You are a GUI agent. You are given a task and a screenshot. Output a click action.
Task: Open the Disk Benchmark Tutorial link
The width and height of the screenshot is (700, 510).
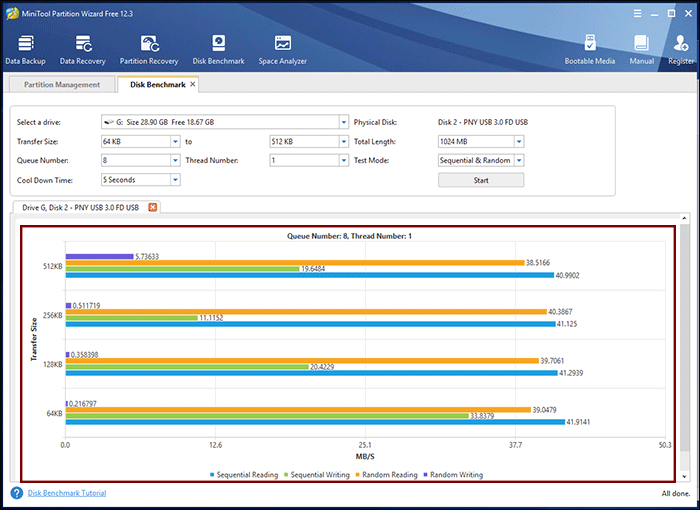click(x=67, y=493)
